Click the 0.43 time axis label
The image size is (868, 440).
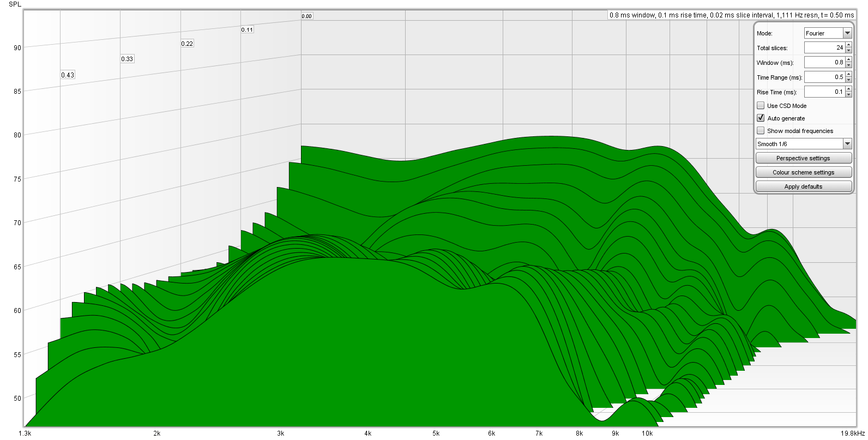point(68,75)
